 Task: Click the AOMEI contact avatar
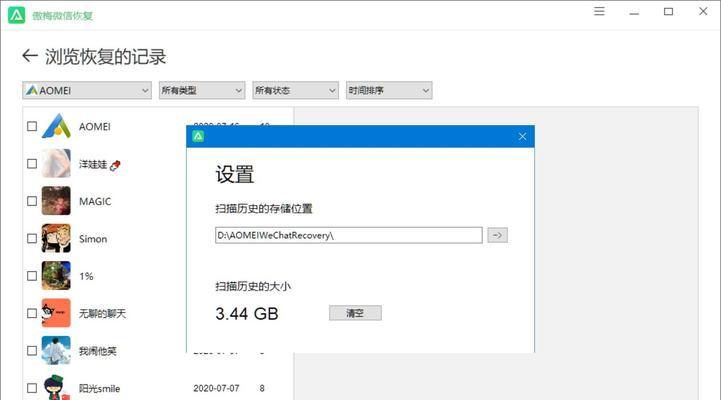coord(56,126)
